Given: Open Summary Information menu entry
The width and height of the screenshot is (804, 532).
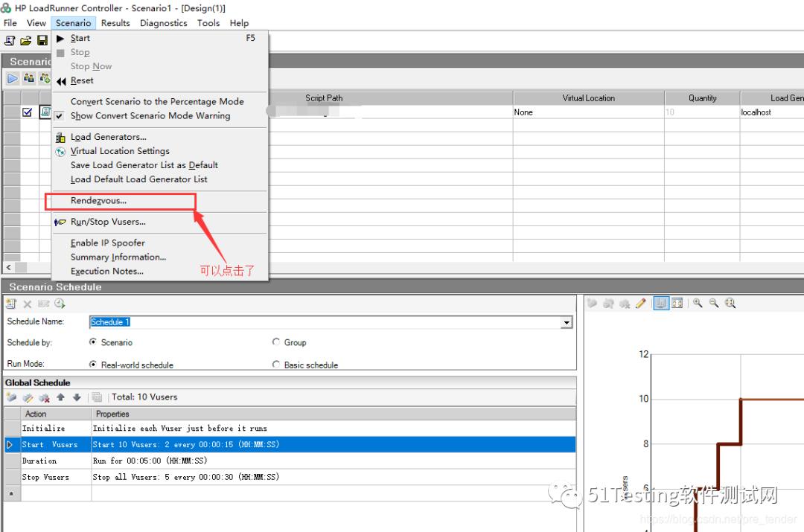Looking at the screenshot, I should (160, 257).
